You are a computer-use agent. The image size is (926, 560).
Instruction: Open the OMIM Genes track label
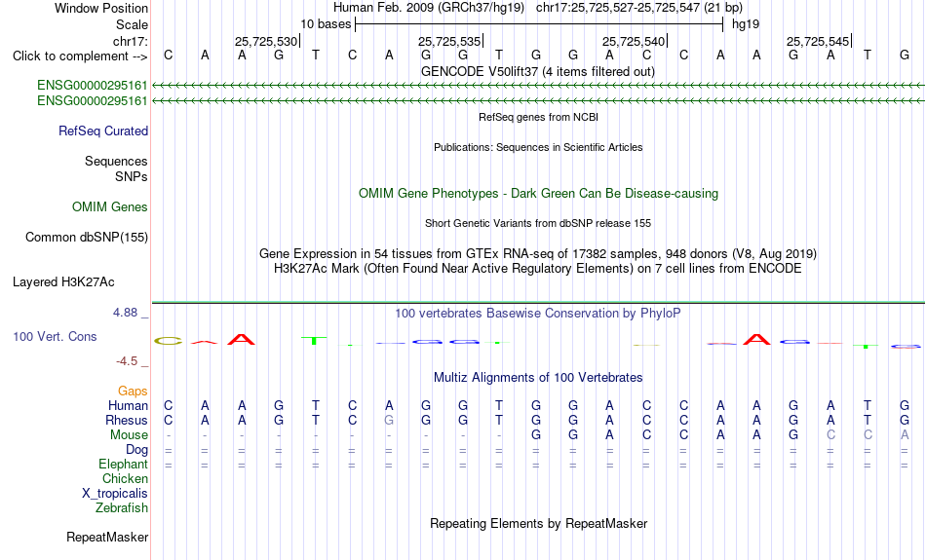(x=109, y=207)
